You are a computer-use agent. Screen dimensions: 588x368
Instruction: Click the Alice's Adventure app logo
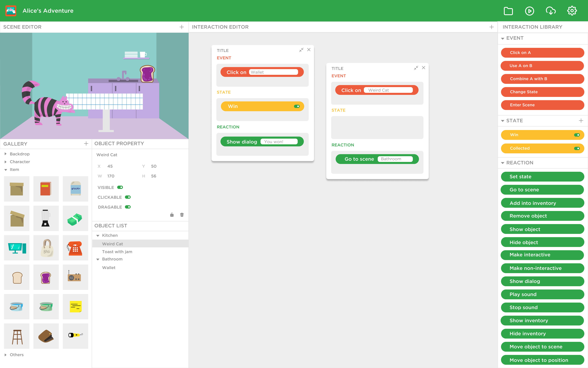pyautogui.click(x=11, y=11)
